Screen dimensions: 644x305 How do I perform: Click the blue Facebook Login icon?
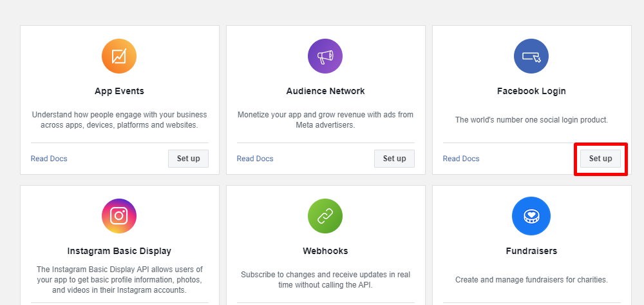531,56
